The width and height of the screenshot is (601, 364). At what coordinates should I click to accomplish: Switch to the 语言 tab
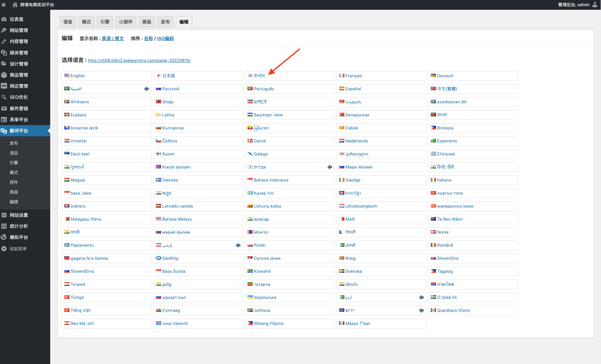68,22
